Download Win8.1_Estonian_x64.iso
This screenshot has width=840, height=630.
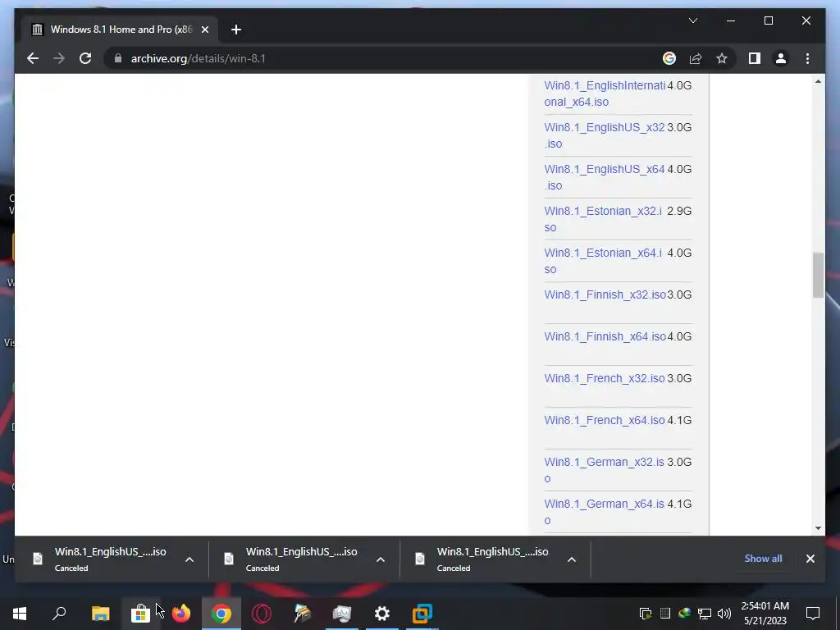pos(603,261)
